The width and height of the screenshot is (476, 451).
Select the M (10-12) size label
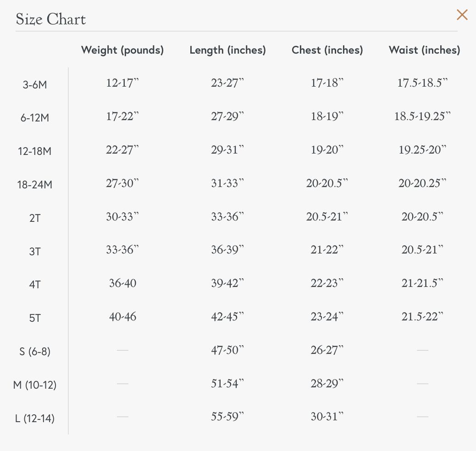(x=35, y=385)
